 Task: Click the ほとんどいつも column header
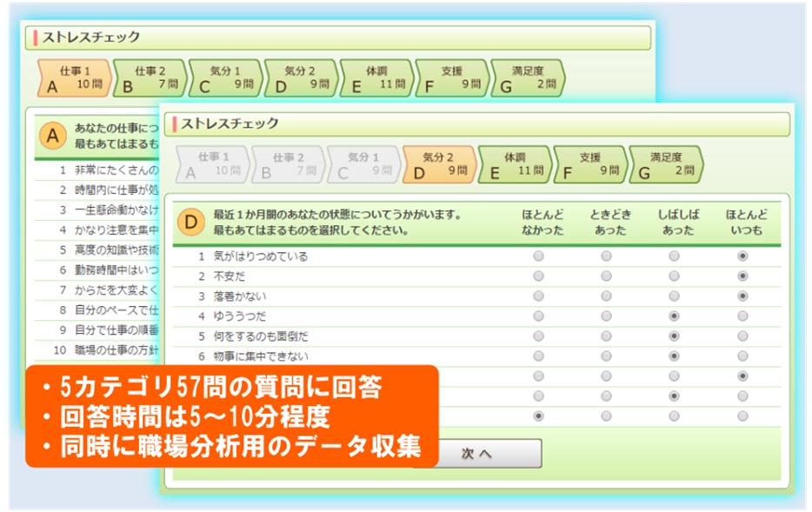tap(746, 222)
